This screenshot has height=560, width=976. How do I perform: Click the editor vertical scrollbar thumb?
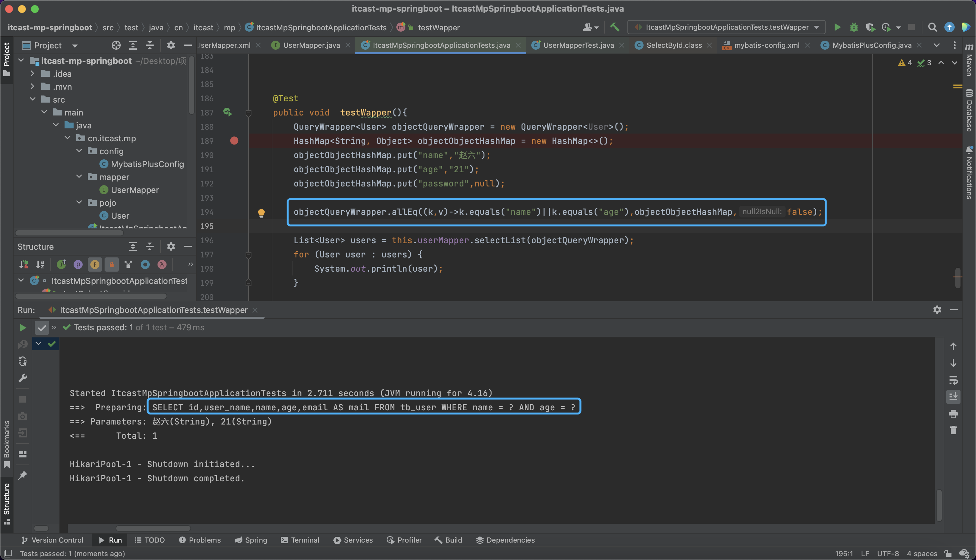(x=958, y=278)
